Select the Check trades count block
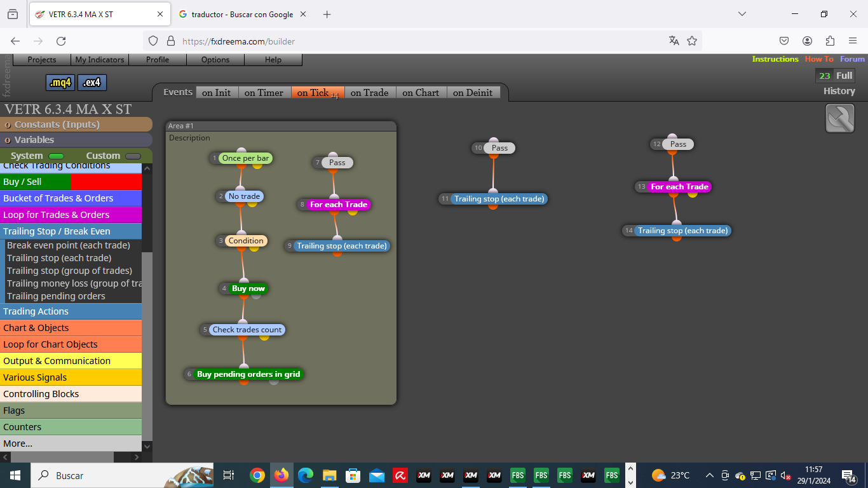868x488 pixels. tap(247, 330)
